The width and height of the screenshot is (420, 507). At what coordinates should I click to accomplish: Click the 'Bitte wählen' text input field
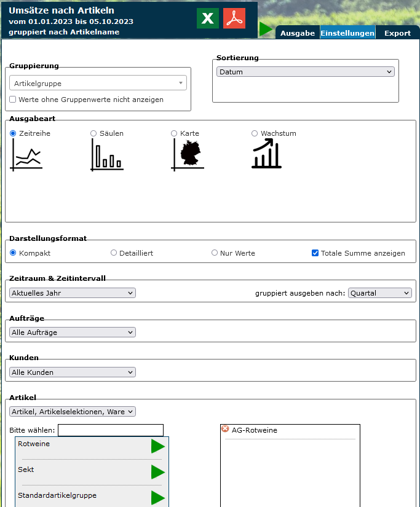pos(111,430)
